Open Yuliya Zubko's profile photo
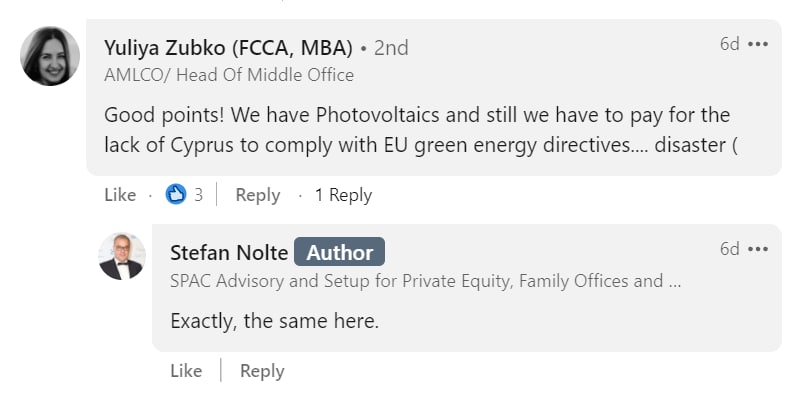Viewport: 789px width, 400px height. tap(50, 56)
